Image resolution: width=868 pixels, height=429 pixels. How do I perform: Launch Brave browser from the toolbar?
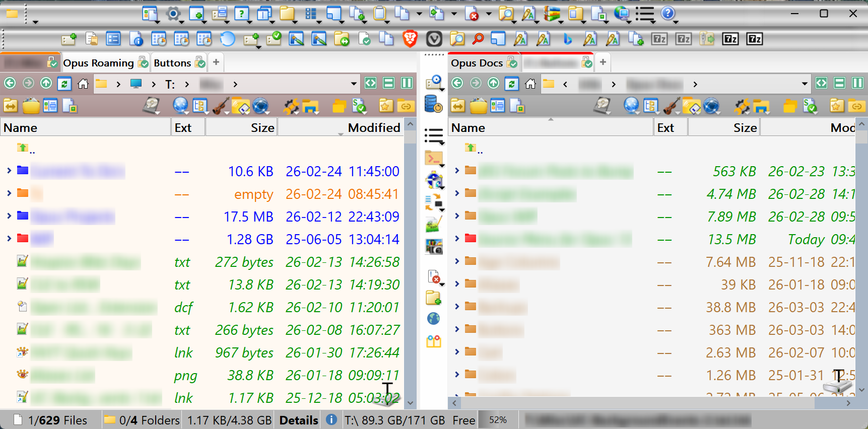click(x=410, y=39)
